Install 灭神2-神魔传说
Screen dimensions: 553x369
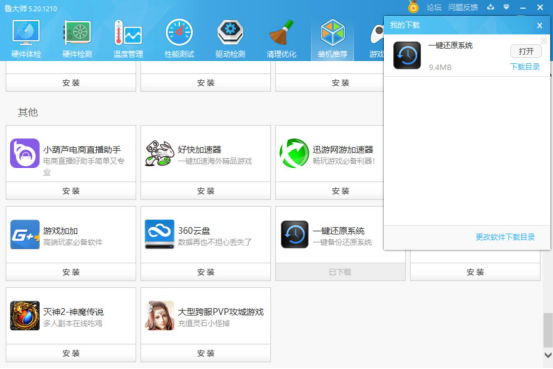tap(71, 353)
